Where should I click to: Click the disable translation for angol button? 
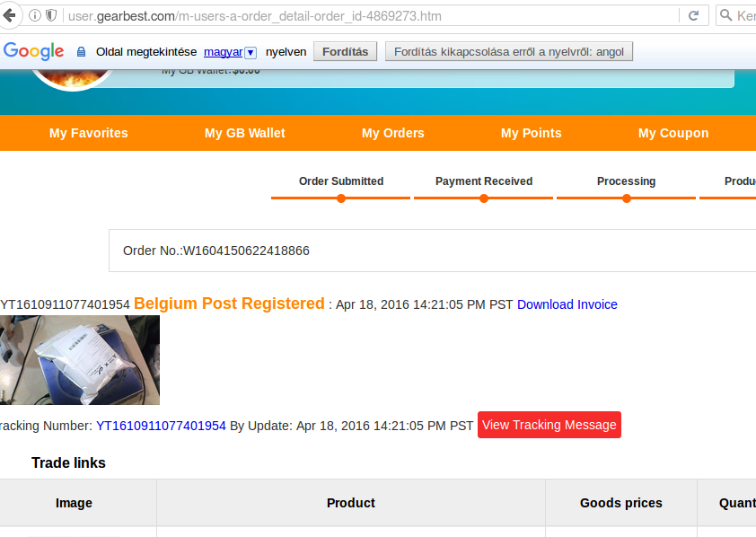click(x=509, y=51)
